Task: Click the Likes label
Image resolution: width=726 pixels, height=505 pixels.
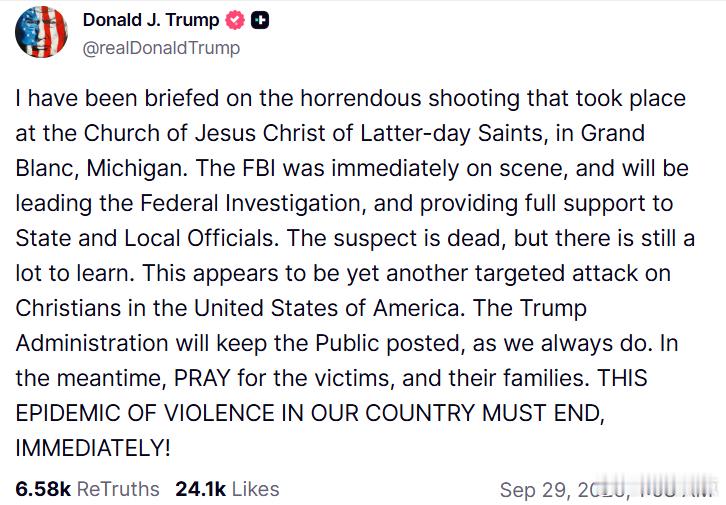Action: pos(256,489)
